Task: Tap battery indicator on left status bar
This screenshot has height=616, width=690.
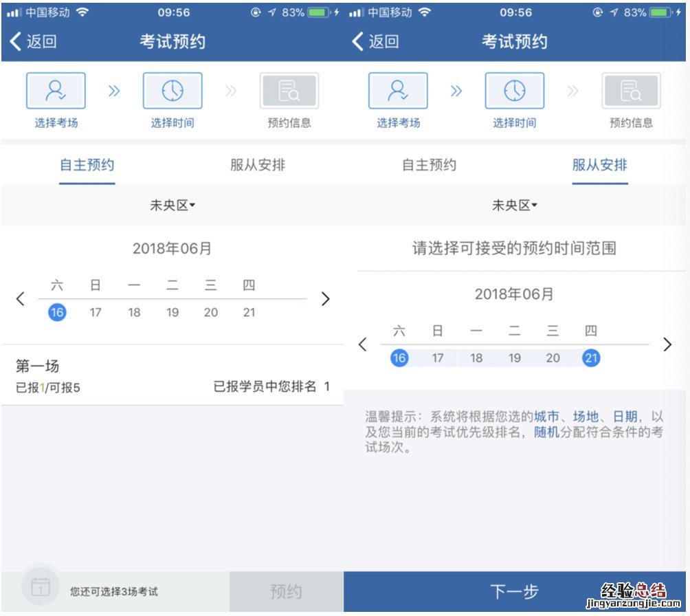Action: click(319, 12)
